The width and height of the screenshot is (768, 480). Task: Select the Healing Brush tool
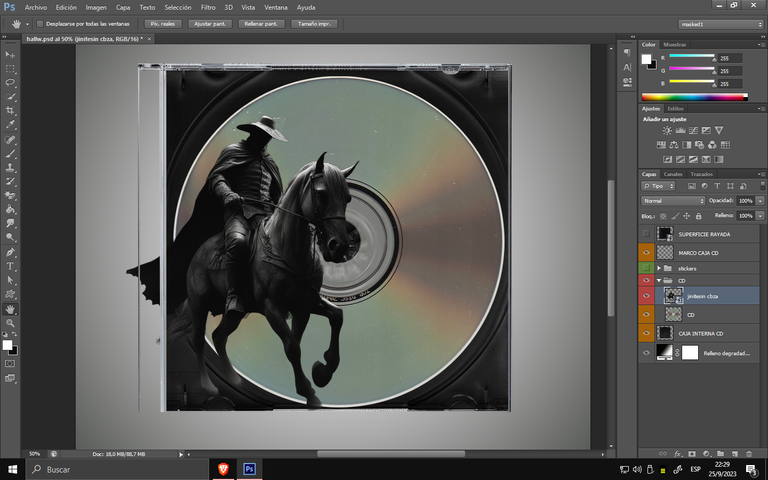(x=10, y=140)
